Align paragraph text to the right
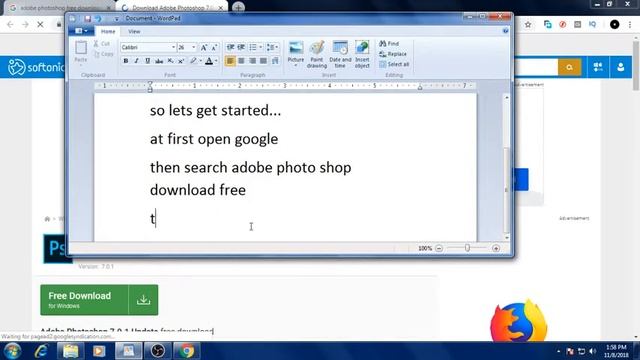Image resolution: width=640 pixels, height=360 pixels. 252,61
